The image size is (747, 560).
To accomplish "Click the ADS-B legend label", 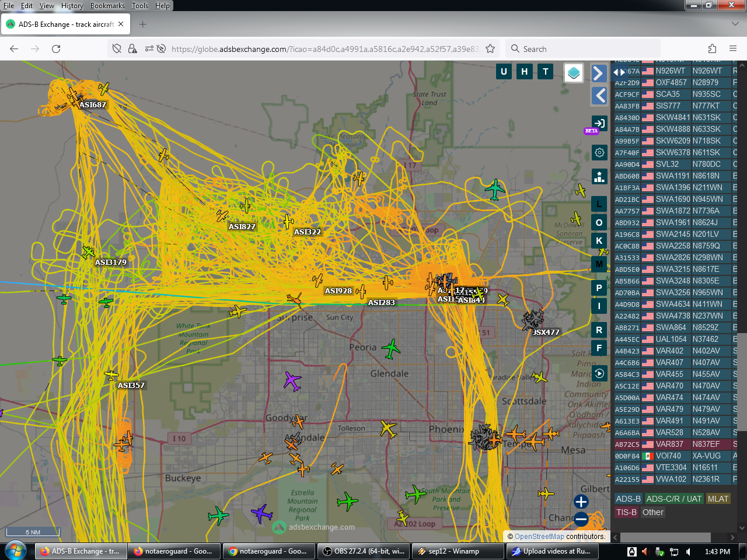I will (x=628, y=499).
